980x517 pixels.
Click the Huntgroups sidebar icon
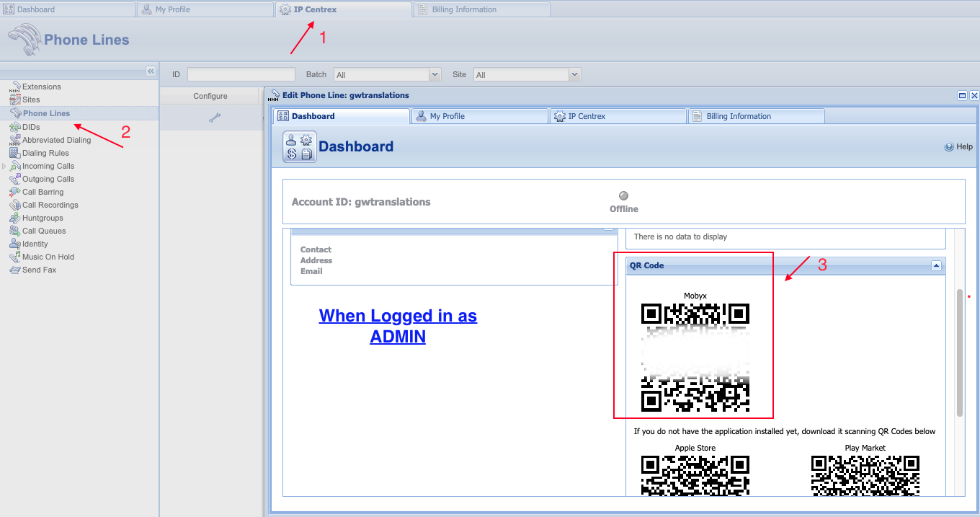coord(15,218)
